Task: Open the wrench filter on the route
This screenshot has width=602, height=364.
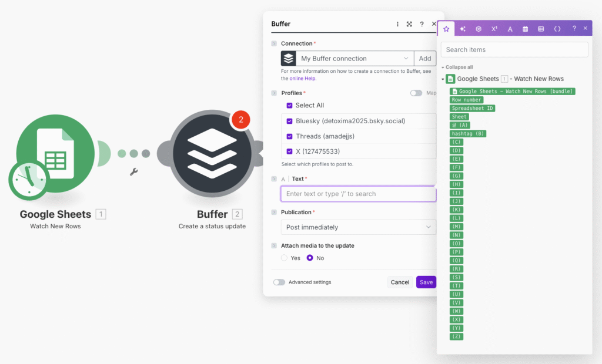Action: tap(133, 172)
